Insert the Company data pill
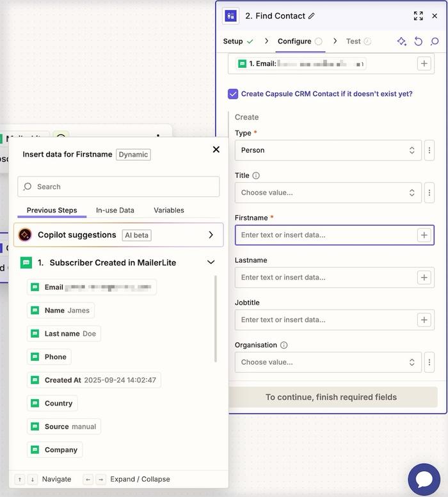The height and width of the screenshot is (497, 448). click(54, 450)
